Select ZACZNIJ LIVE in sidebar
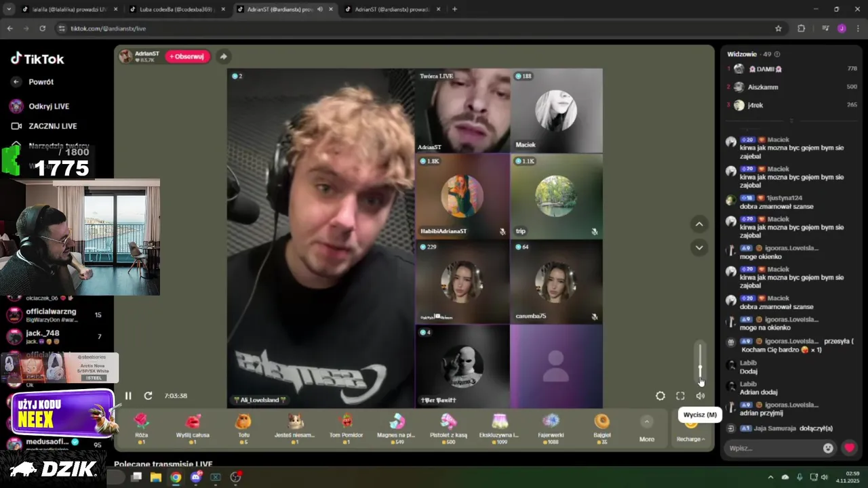 [44, 126]
